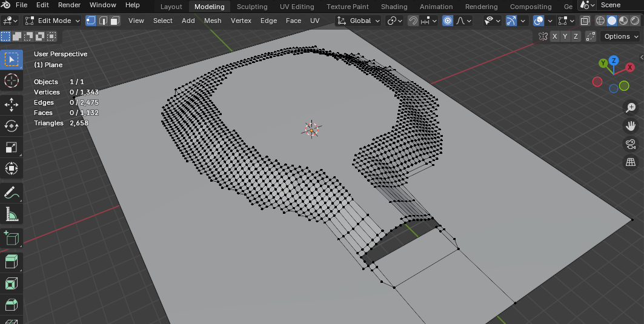Toggle proportional editing
The height and width of the screenshot is (324, 644).
tap(448, 21)
